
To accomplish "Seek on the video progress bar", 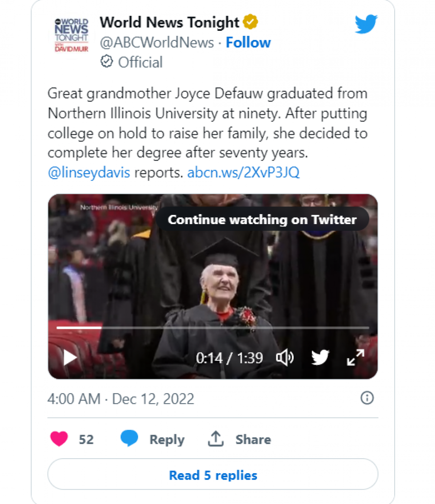I will pos(213,327).
